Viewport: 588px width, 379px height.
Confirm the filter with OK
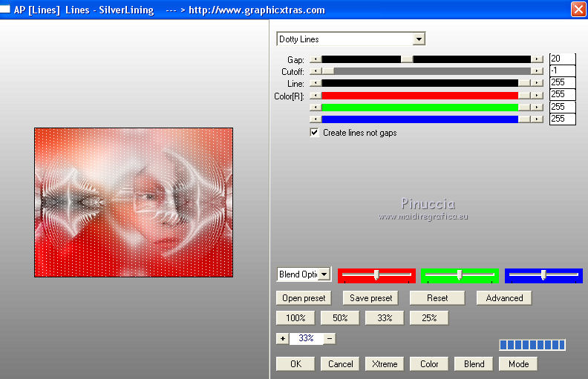[295, 364]
